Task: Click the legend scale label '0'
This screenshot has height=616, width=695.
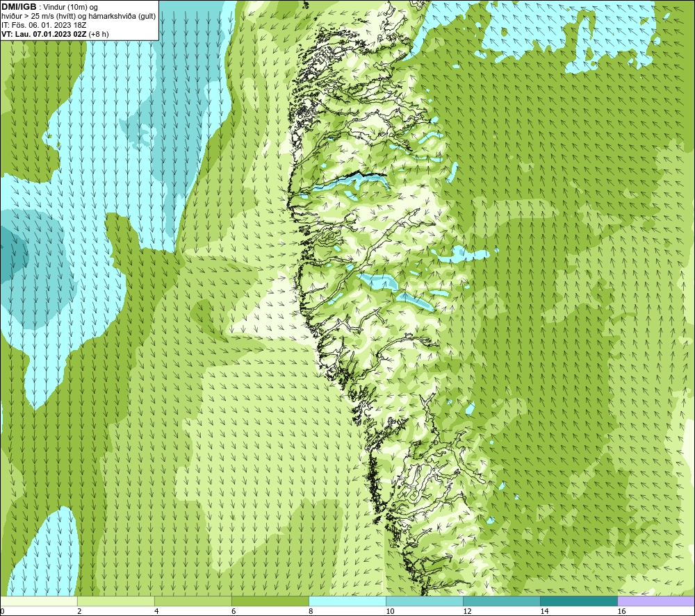Action: pos(2,611)
